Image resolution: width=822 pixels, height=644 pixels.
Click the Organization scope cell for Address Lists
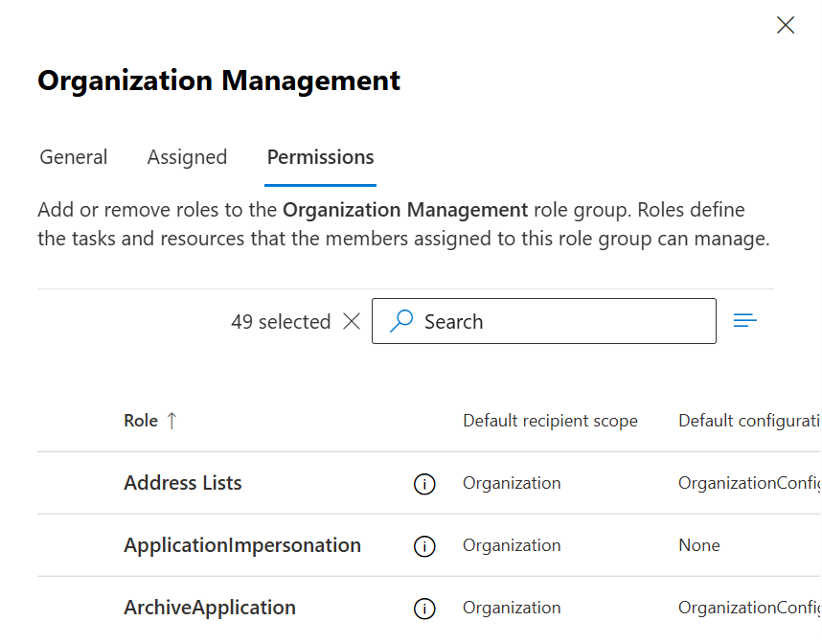point(512,483)
